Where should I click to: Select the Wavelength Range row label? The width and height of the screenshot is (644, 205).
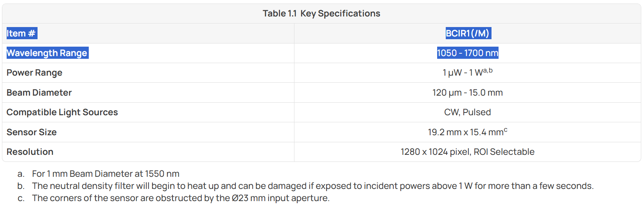tap(47, 53)
